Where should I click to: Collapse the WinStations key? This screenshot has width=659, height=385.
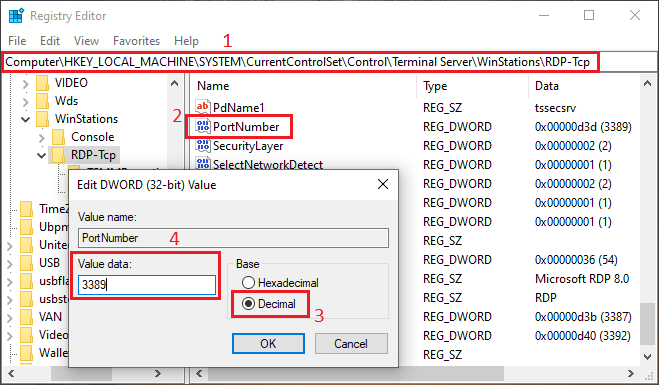[x=26, y=120]
